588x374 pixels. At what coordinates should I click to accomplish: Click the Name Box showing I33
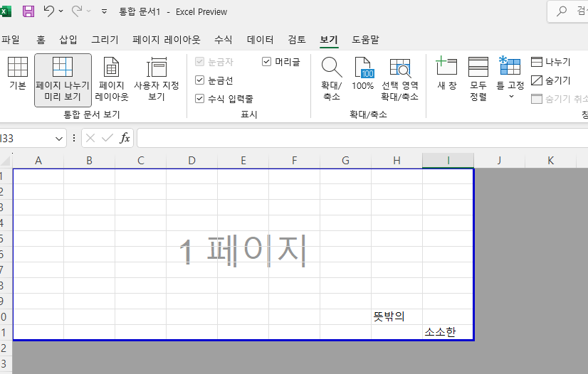point(26,139)
